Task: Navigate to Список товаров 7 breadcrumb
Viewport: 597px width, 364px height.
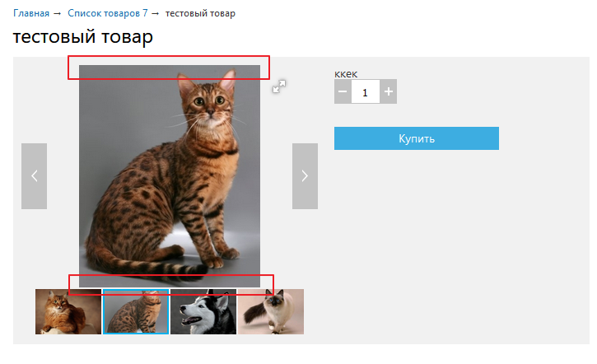Action: click(107, 13)
